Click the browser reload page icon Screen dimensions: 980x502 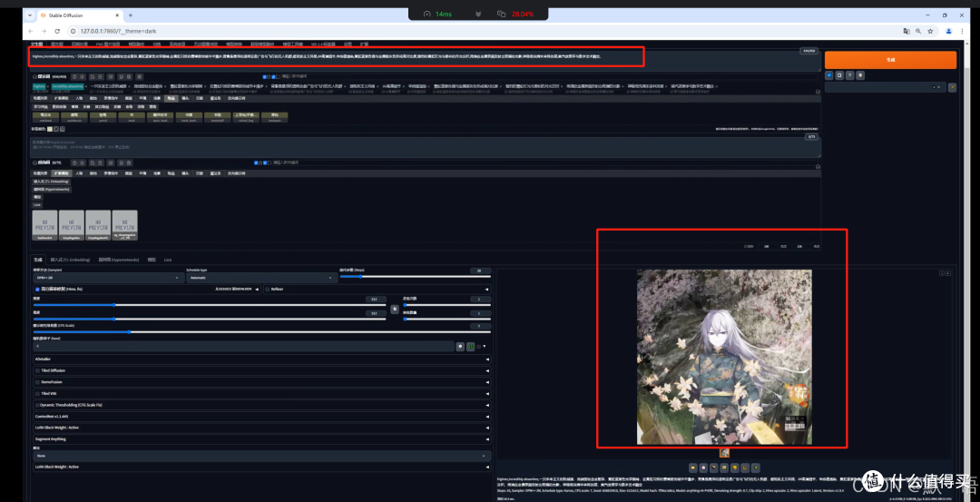57,31
